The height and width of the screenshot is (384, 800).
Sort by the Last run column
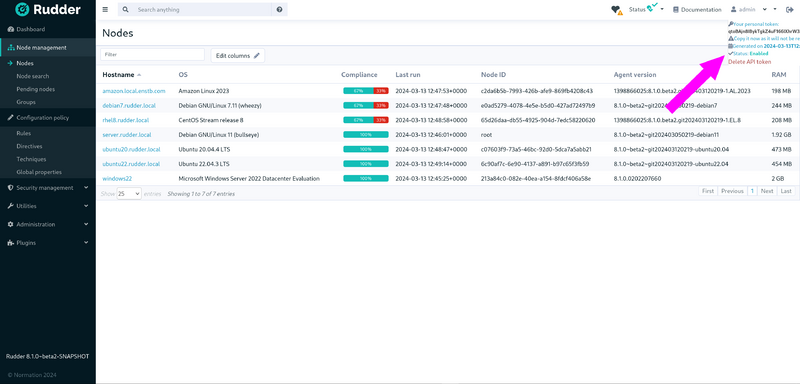coord(408,74)
